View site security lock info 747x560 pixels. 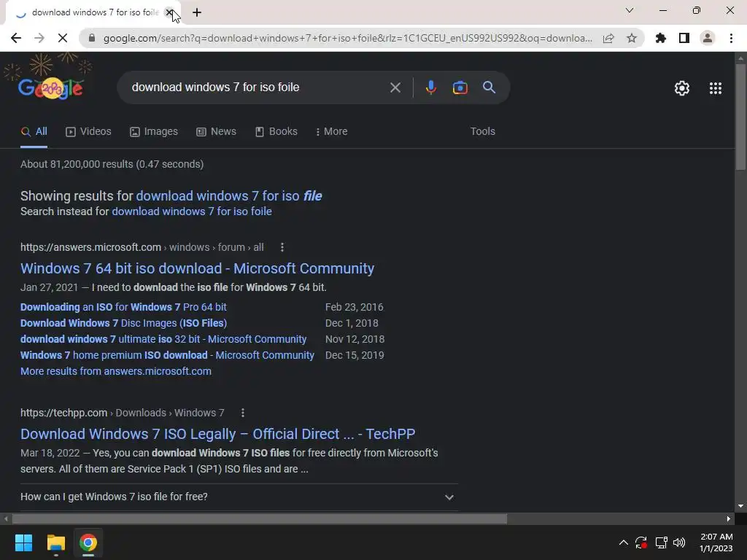click(x=92, y=38)
